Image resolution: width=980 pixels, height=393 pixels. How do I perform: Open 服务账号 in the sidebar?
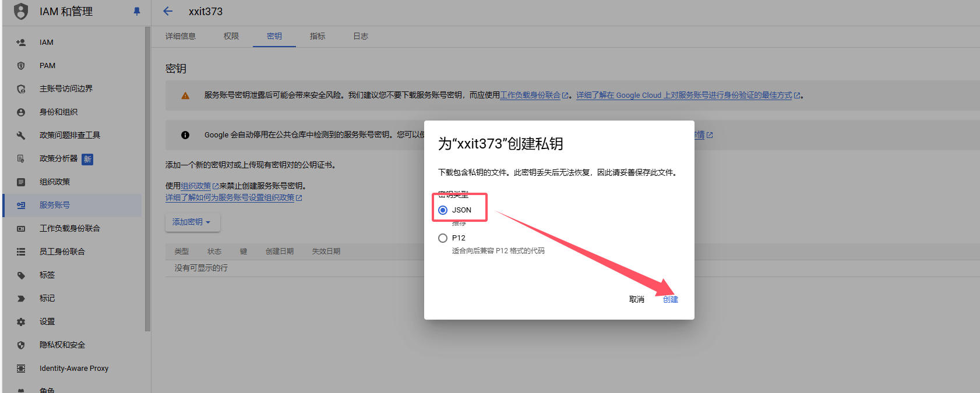[x=72, y=206]
